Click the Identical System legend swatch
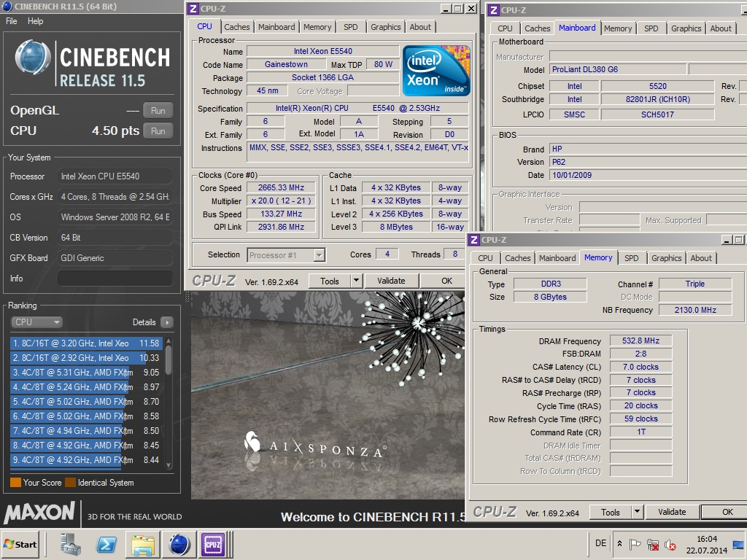The image size is (747, 560). click(x=71, y=483)
